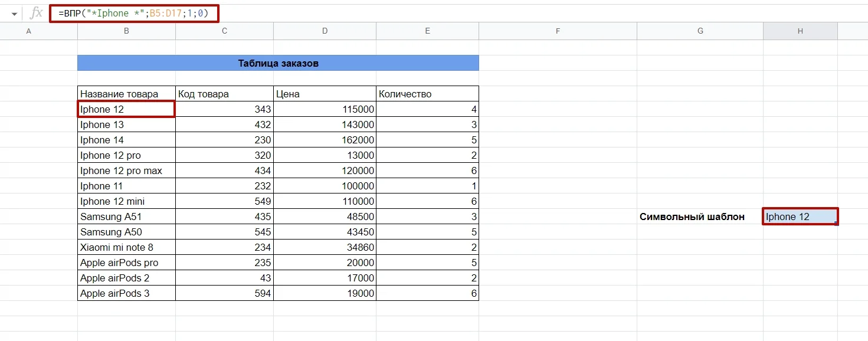Select column G header
Screen dimensions: 868x341
(x=700, y=31)
